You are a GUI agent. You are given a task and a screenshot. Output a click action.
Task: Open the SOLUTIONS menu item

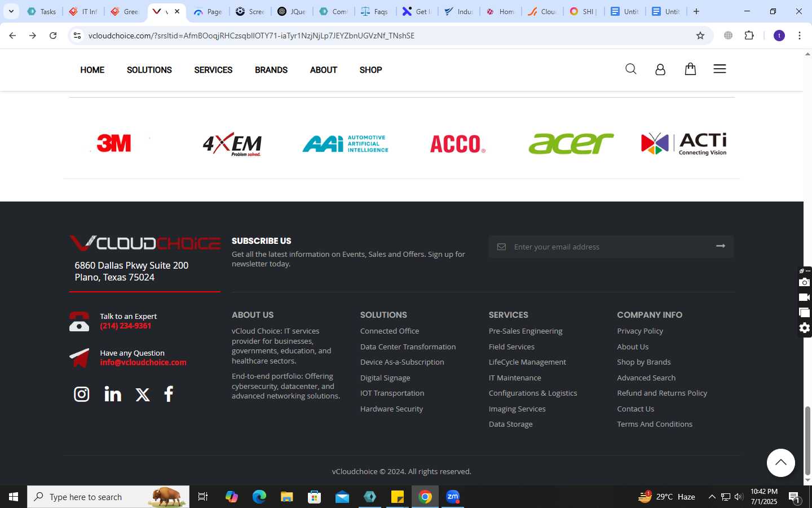[149, 70]
